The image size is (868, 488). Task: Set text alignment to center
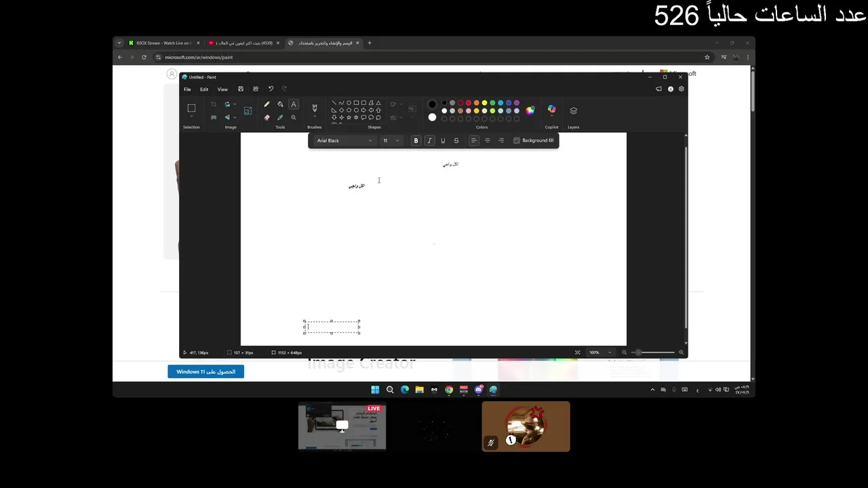tap(488, 140)
